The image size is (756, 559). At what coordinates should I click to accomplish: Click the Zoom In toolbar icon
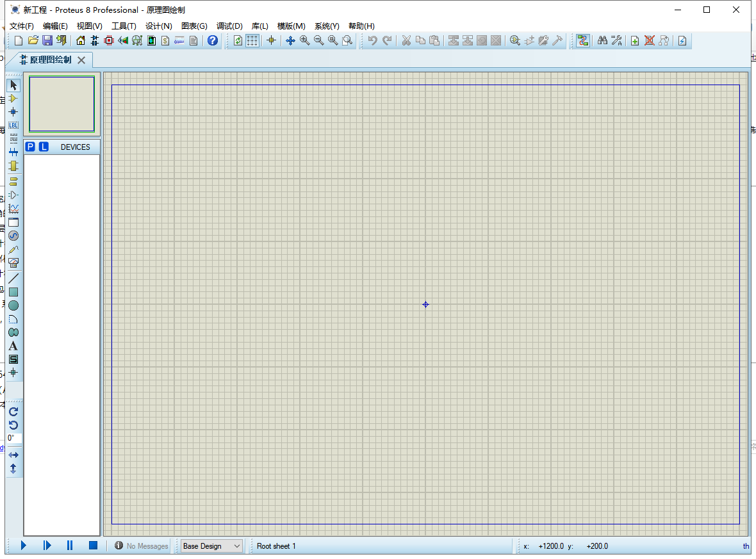305,40
